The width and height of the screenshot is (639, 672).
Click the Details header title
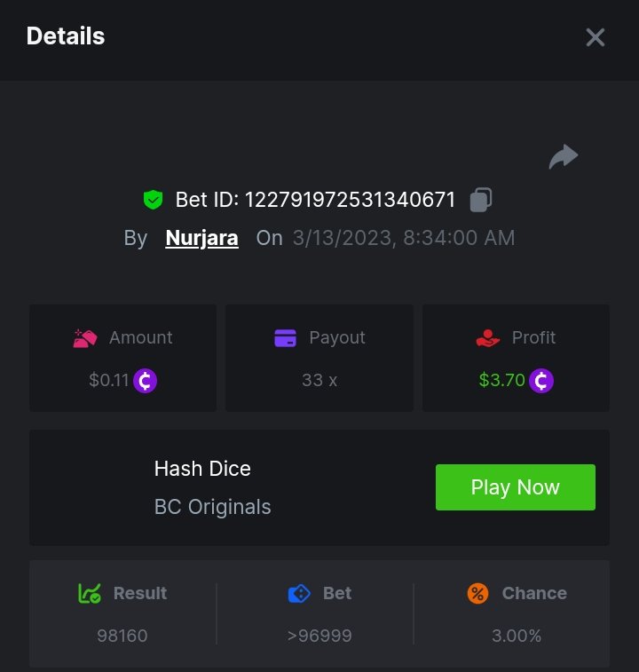66,36
